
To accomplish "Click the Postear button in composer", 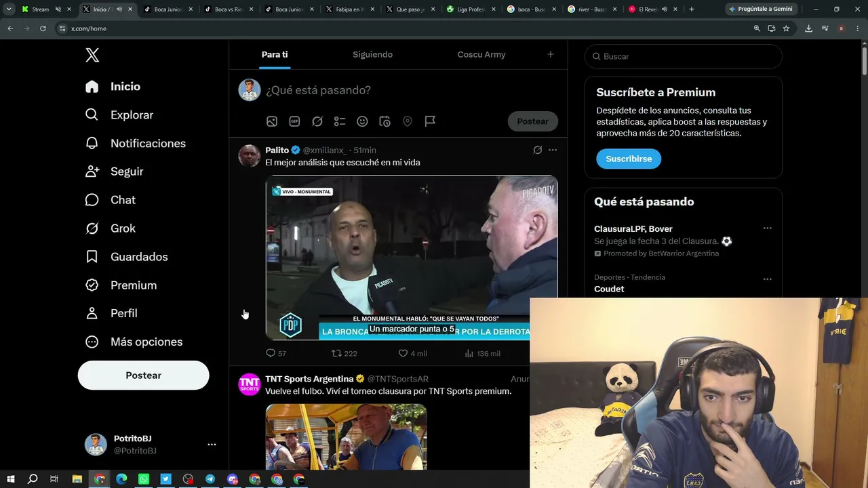I will [532, 121].
